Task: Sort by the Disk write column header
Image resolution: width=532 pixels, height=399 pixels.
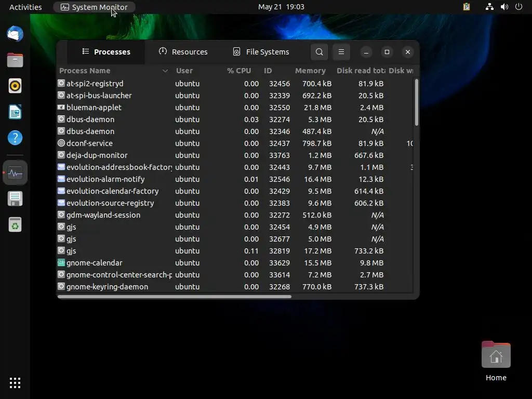Action: pos(401,71)
